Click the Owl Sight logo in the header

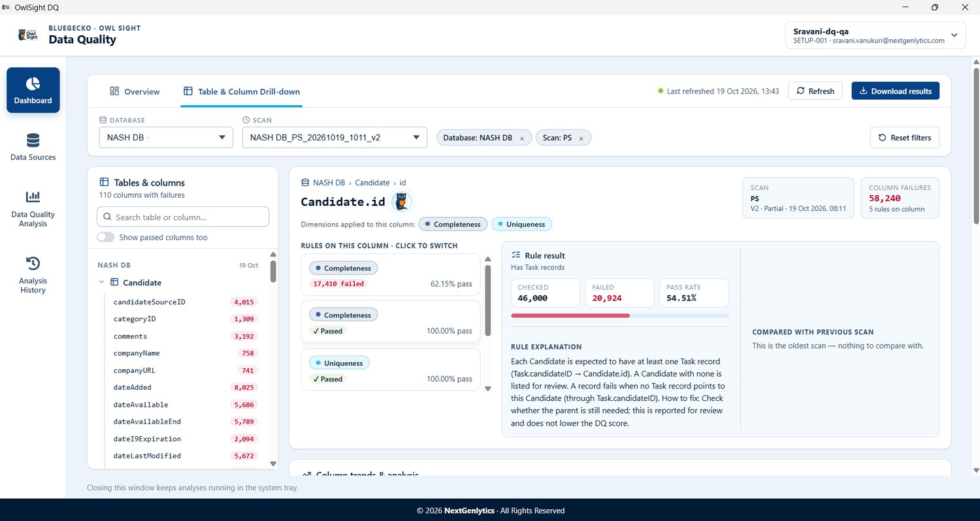click(28, 34)
